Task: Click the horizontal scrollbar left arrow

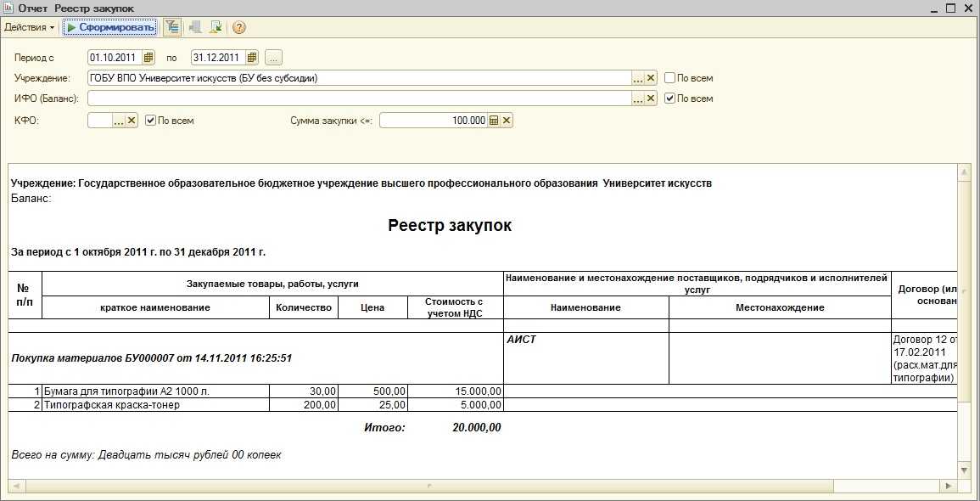Action: pos(15,486)
